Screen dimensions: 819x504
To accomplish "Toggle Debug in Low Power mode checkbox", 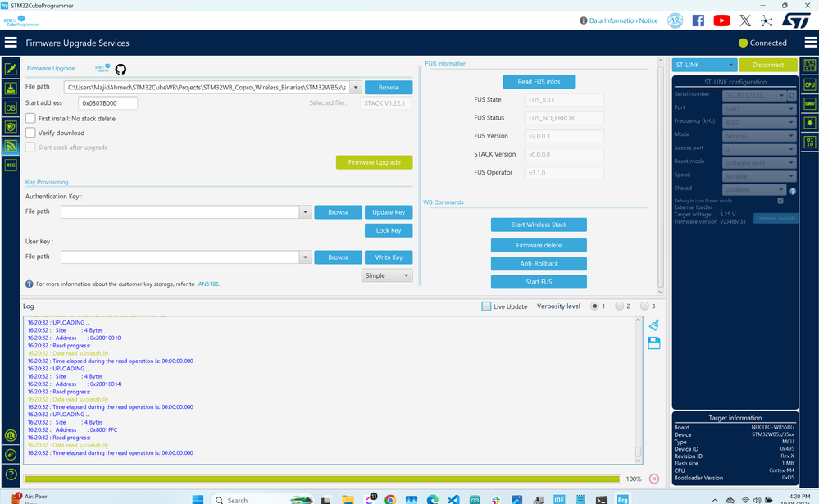I will pos(780,201).
